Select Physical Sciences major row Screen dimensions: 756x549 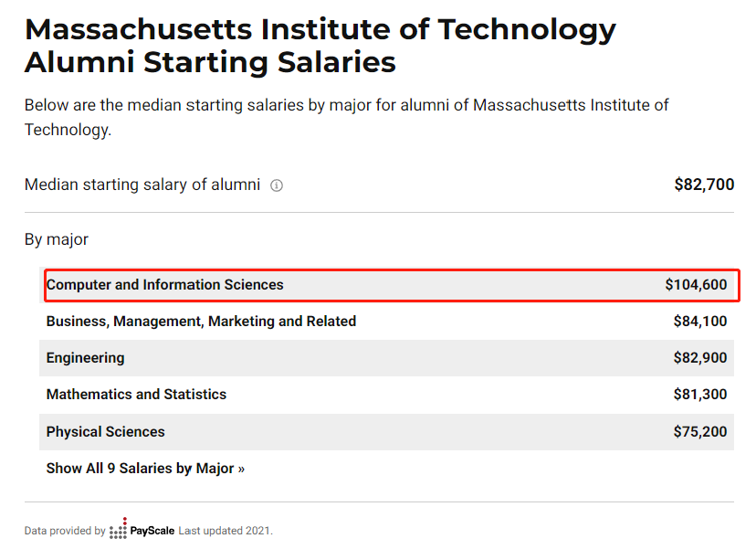click(387, 432)
